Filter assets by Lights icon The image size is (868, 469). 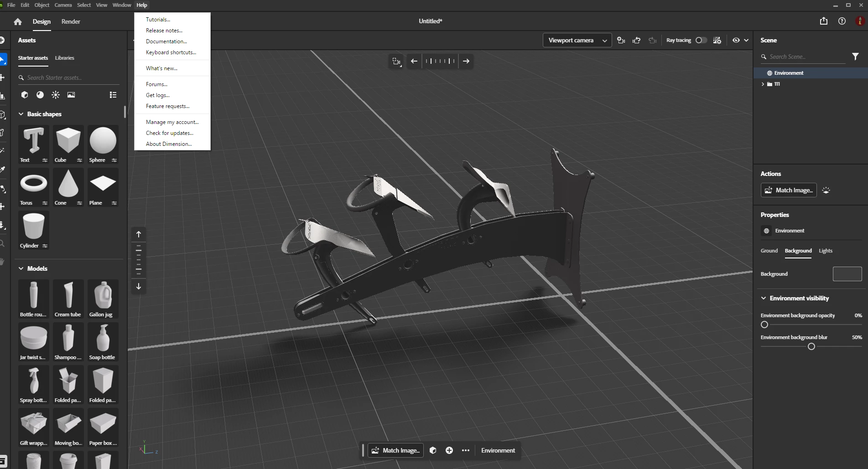pyautogui.click(x=56, y=95)
